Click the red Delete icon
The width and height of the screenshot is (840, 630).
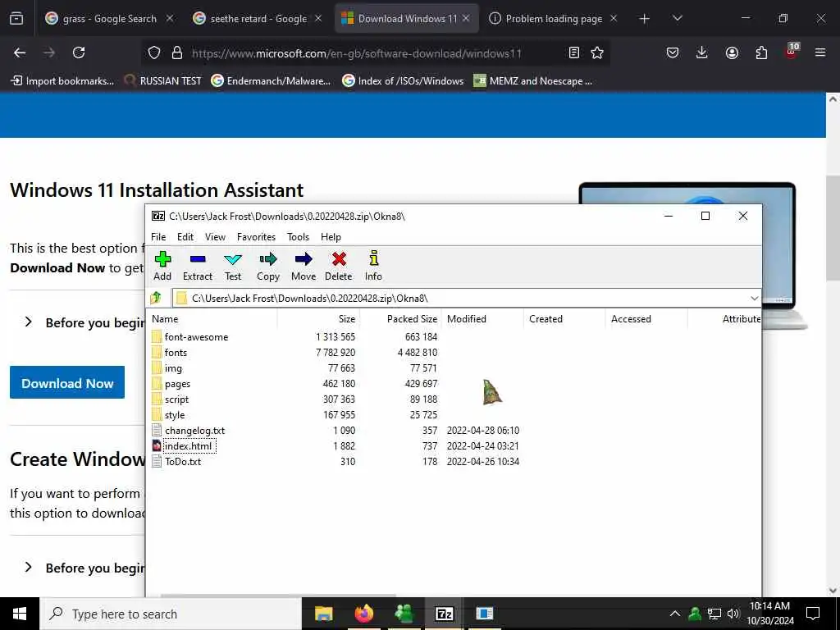click(x=339, y=267)
